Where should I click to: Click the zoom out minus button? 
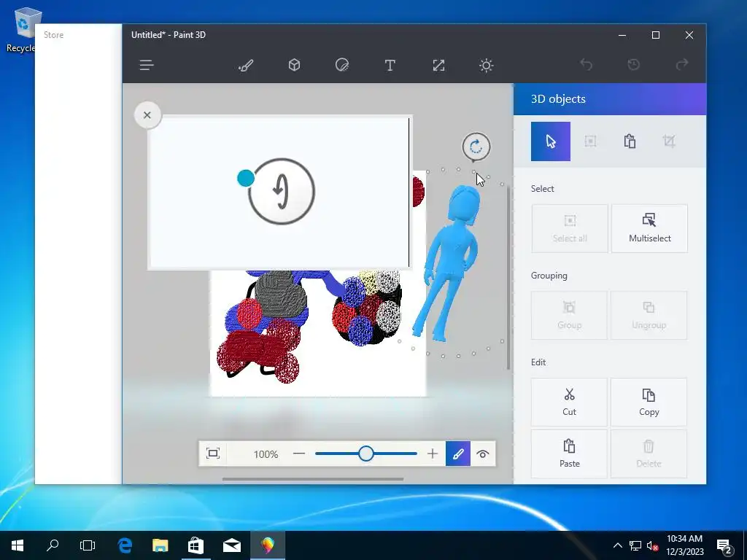298,454
